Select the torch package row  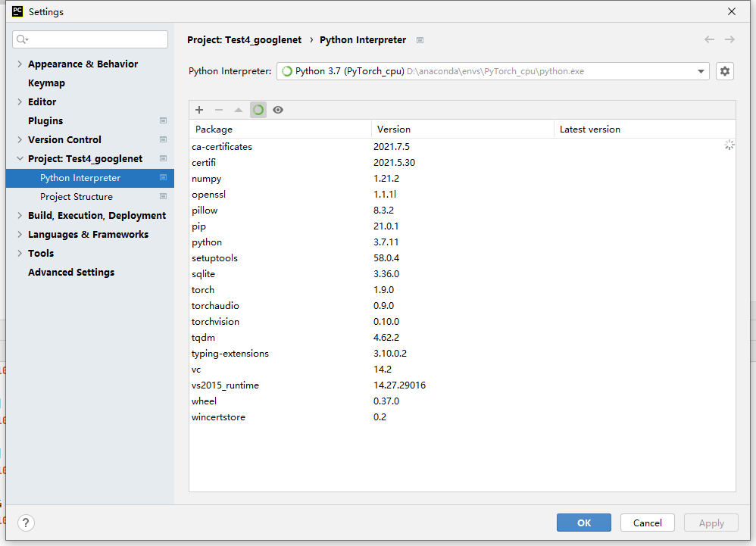(462, 289)
